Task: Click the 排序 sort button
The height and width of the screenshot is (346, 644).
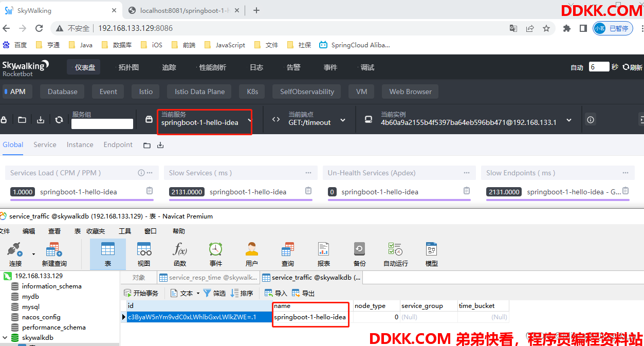Action: point(242,293)
